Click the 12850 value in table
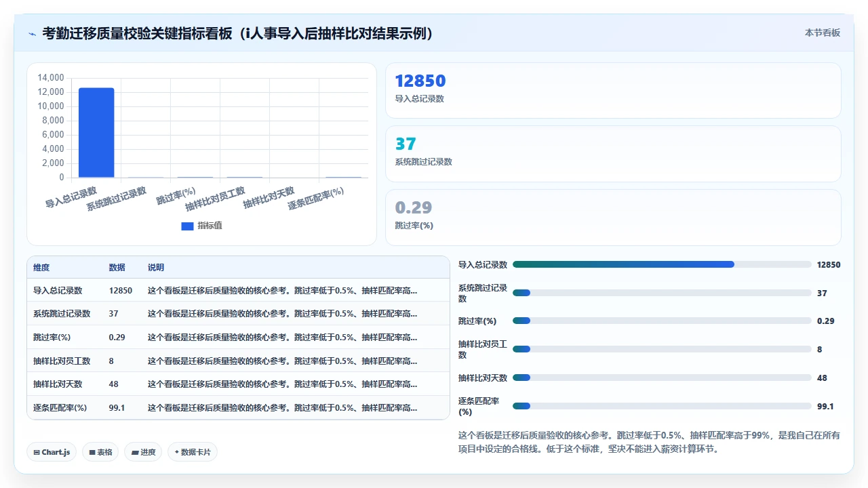This screenshot has height=488, width=868. point(121,290)
